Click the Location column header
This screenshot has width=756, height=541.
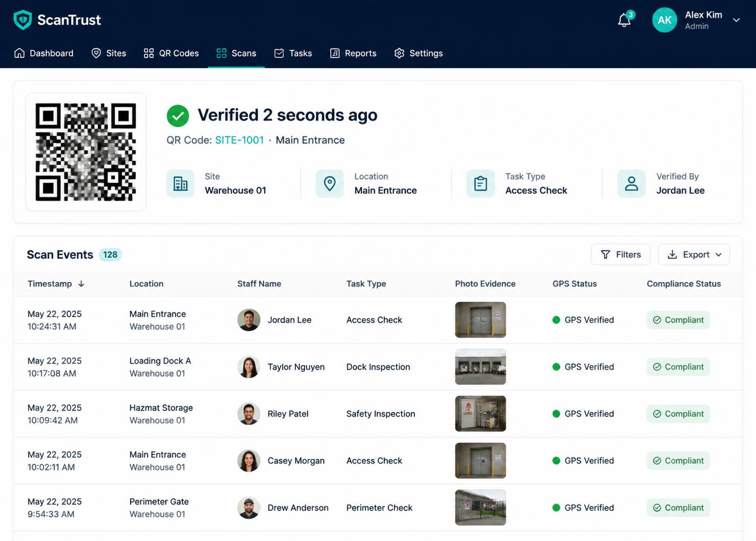coord(147,284)
